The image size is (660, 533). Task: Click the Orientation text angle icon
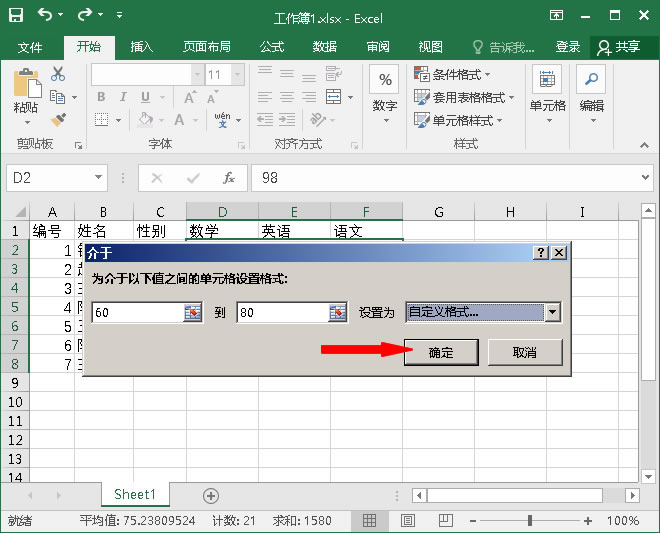point(318,120)
